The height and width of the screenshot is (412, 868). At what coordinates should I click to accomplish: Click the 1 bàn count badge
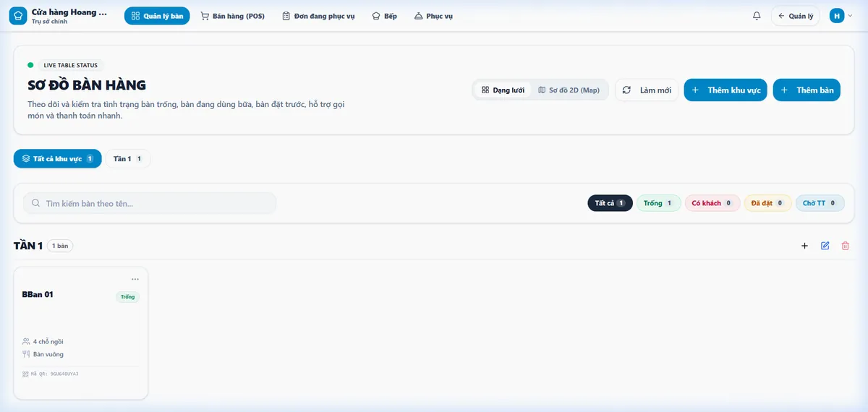pos(60,246)
